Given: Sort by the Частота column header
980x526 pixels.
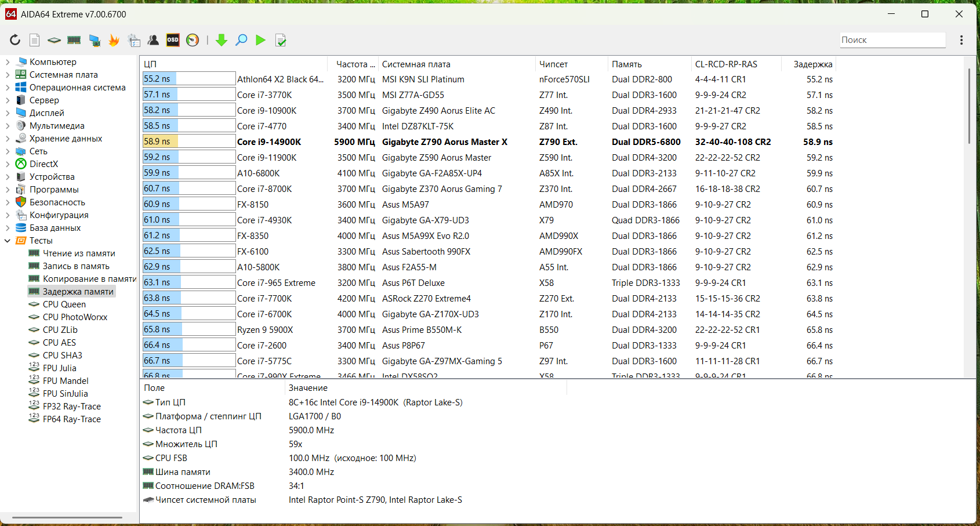Looking at the screenshot, I should coord(353,64).
